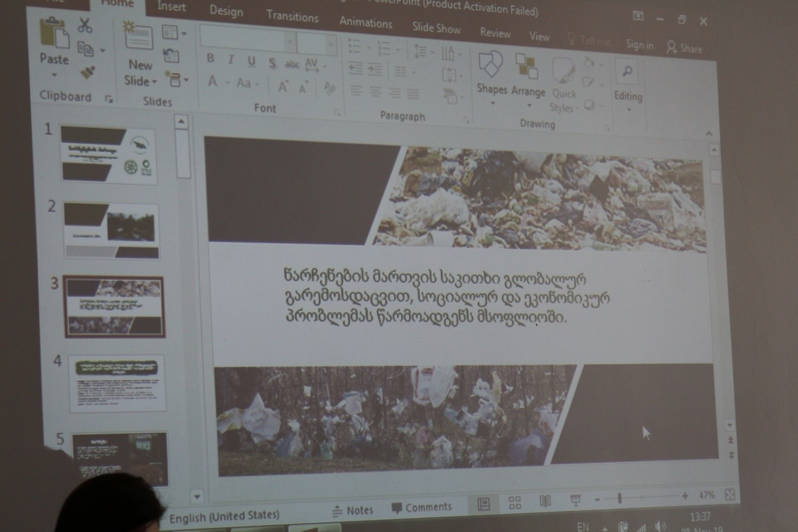Align text to the right
The width and height of the screenshot is (798, 532).
tap(394, 93)
